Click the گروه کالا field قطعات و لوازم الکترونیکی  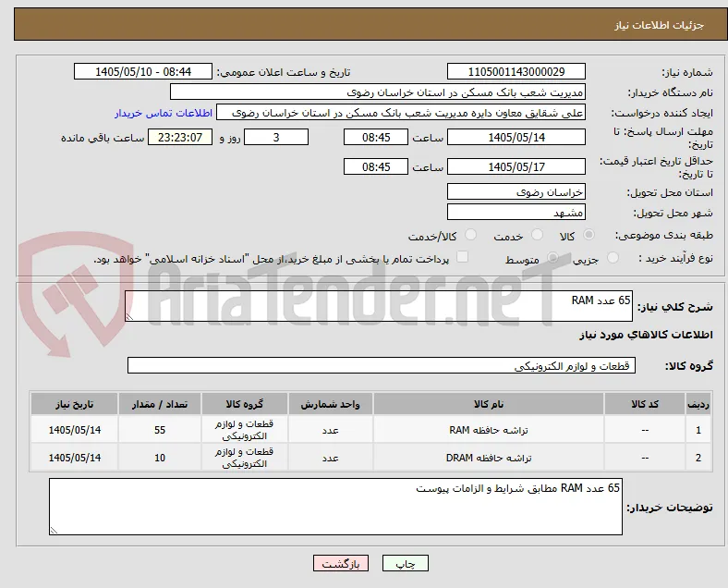382,365
